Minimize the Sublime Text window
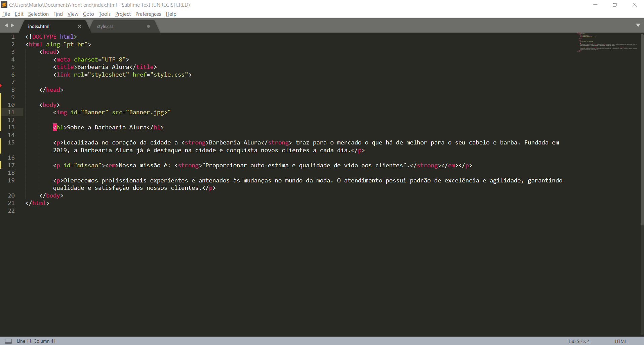Viewport: 644px width, 345px height. [x=595, y=5]
